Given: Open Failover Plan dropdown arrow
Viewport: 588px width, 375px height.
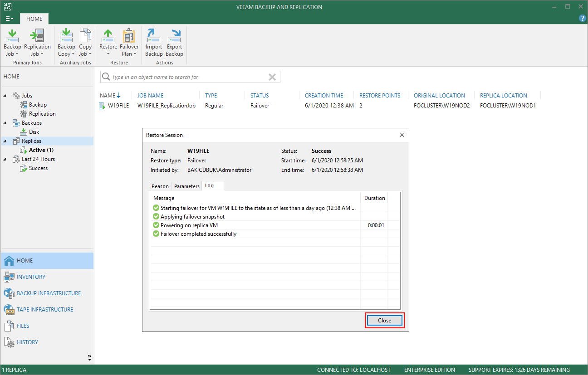Looking at the screenshot, I should (135, 54).
